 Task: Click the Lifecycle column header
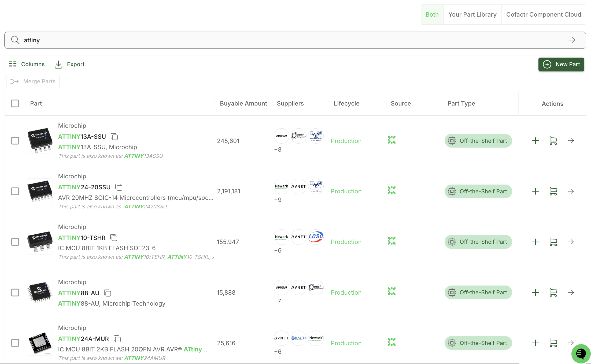coord(346,103)
